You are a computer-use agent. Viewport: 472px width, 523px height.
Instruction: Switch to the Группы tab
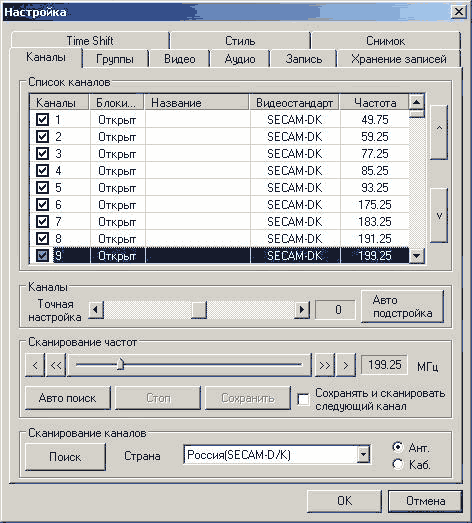(115, 59)
